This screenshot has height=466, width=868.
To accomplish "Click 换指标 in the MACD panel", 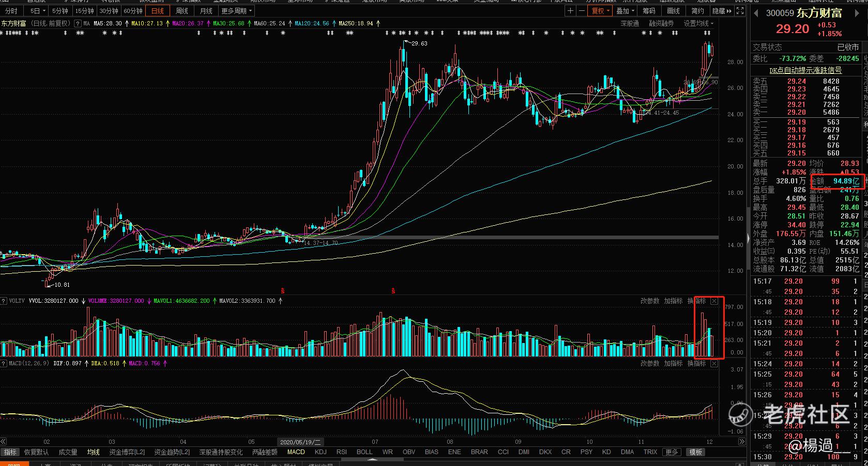I will click(696, 364).
